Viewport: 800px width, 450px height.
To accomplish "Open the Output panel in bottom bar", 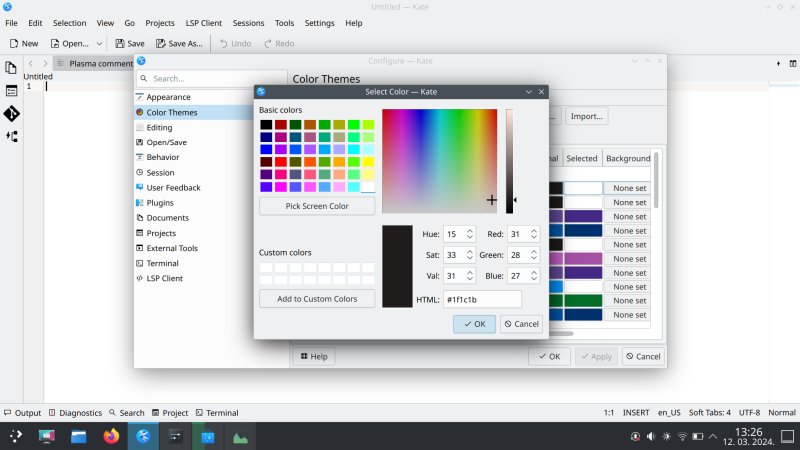I will 22,413.
